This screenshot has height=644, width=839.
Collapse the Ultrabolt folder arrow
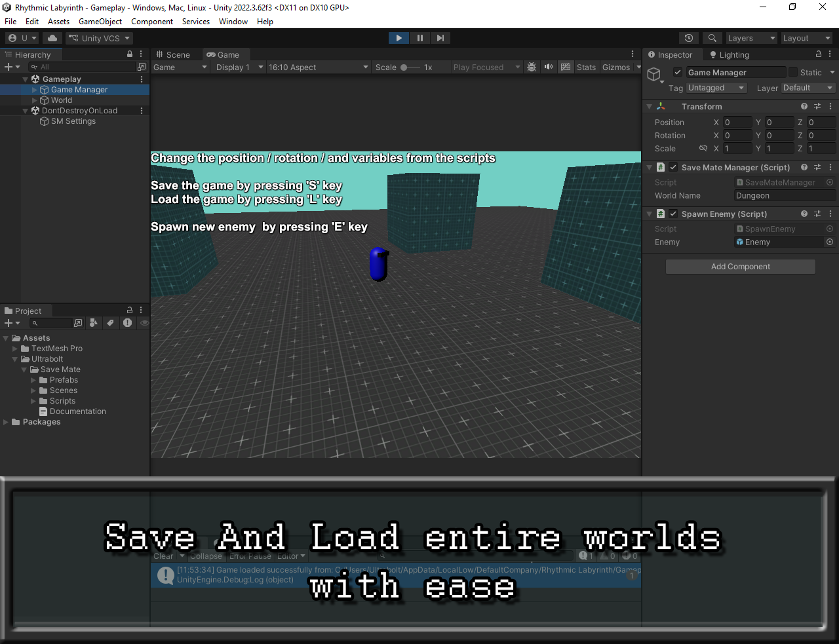15,359
